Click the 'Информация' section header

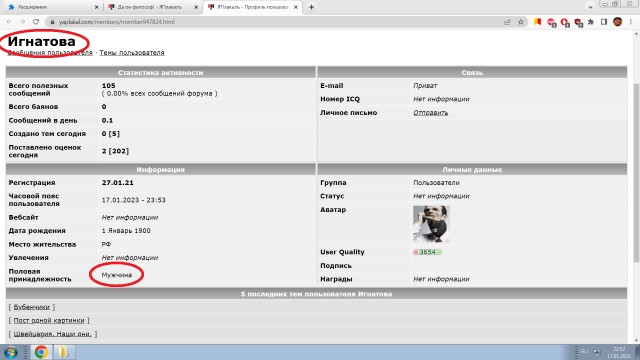coord(160,169)
